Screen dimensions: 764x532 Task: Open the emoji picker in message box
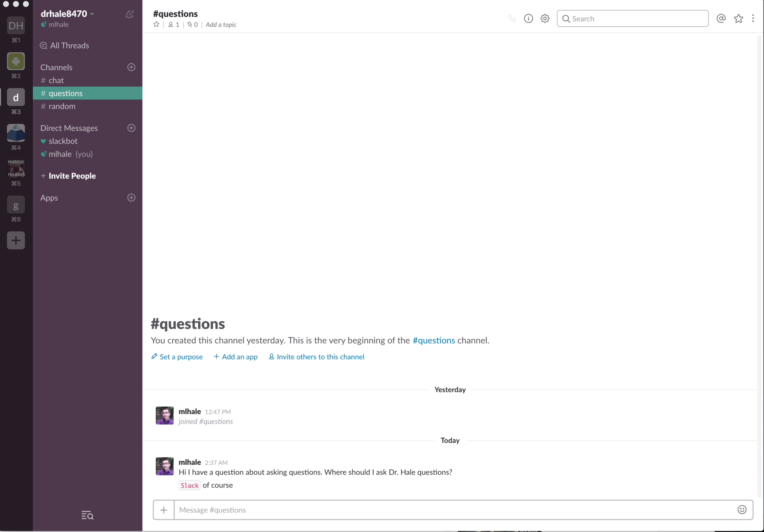pos(742,510)
